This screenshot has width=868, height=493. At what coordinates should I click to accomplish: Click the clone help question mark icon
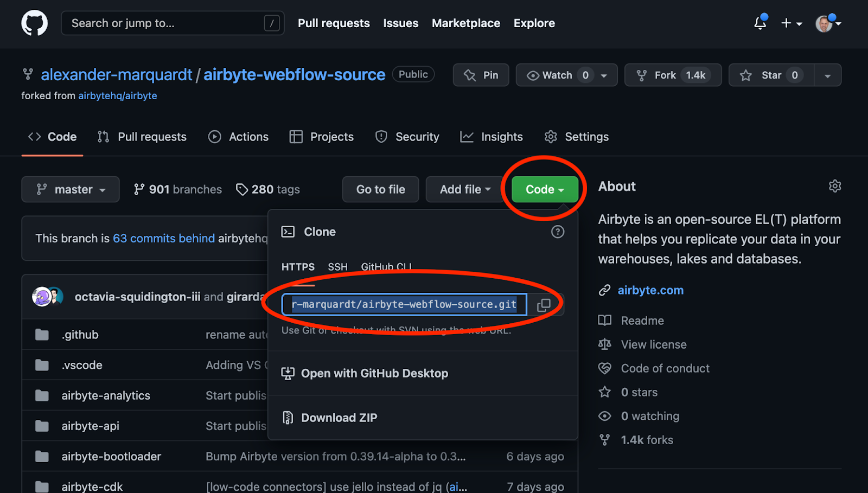558,232
